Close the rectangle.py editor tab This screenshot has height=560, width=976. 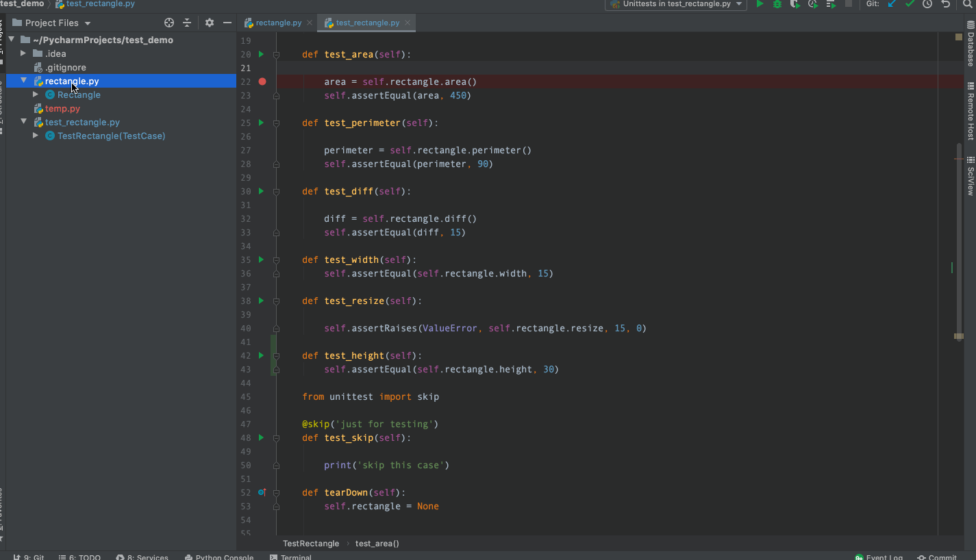click(310, 23)
